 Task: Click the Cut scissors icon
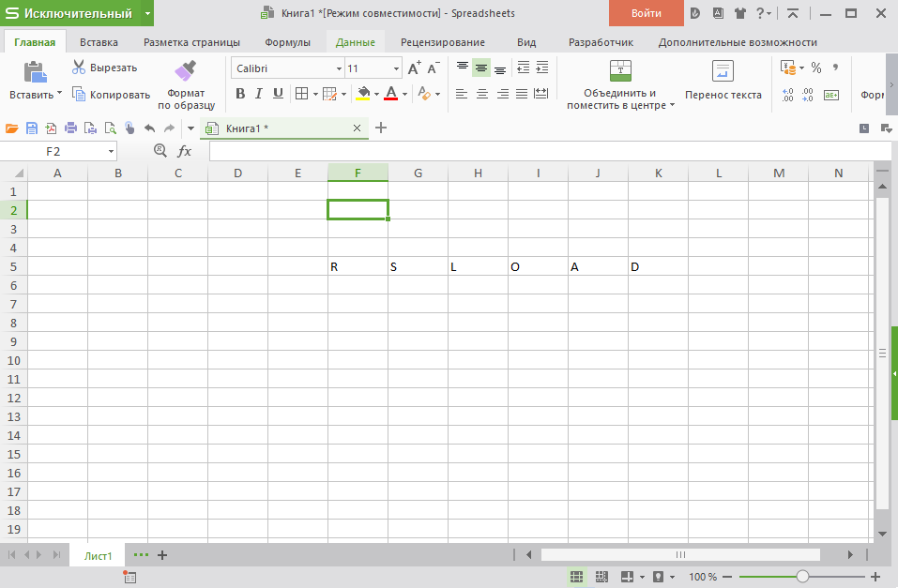coord(79,68)
